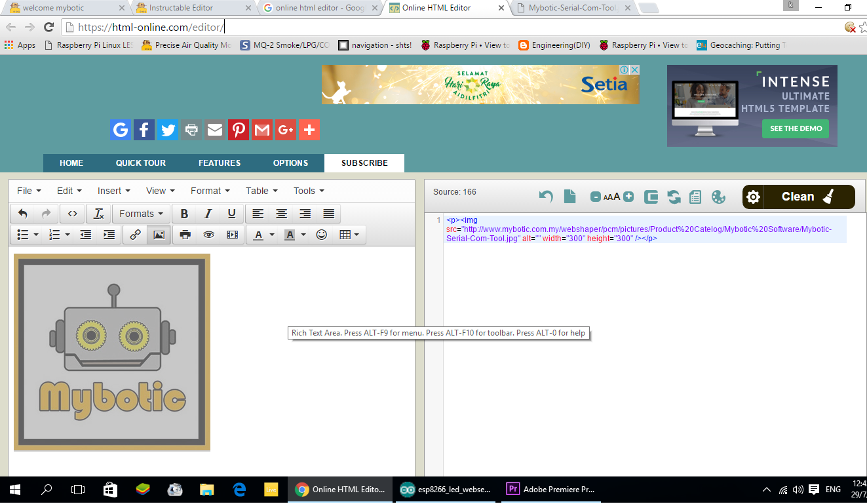The image size is (867, 504).
Task: Expand numbered list style dropdown arrow
Action: pyautogui.click(x=68, y=235)
